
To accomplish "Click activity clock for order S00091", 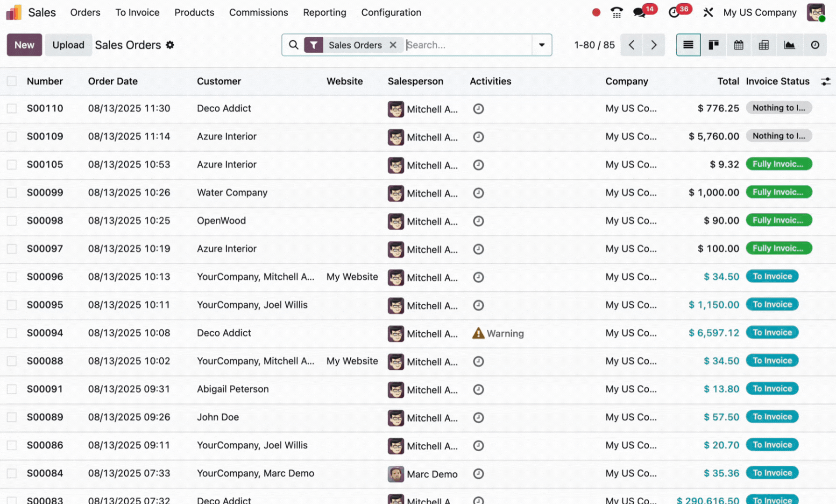I will [x=478, y=389].
